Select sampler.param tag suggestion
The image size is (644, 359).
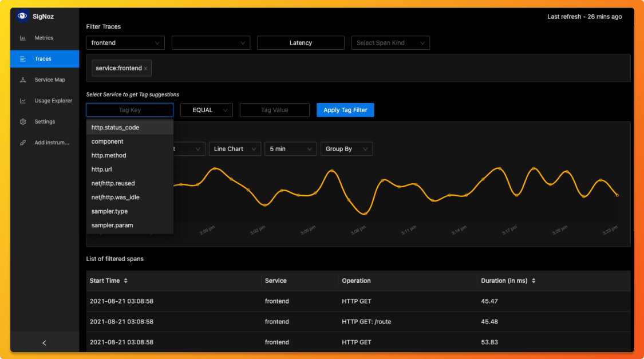[x=130, y=225]
